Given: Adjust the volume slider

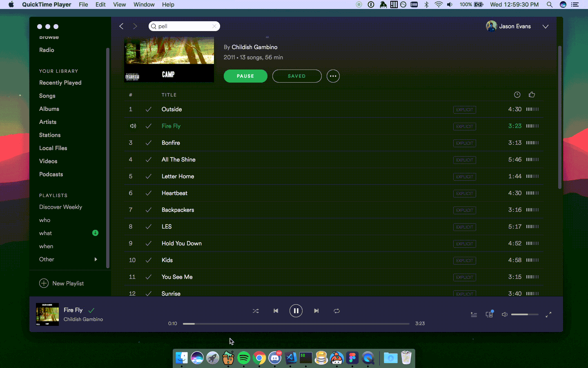Looking at the screenshot, I should coord(525,314).
